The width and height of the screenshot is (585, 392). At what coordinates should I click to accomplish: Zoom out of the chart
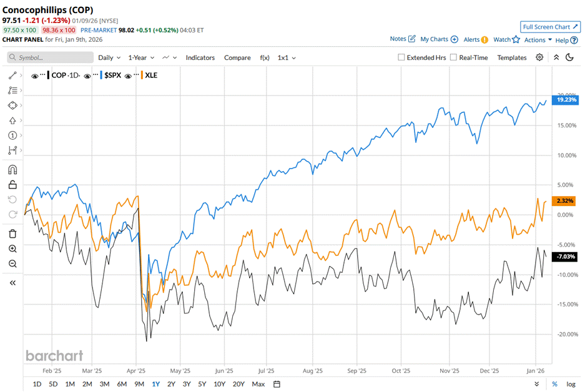[x=12, y=263]
